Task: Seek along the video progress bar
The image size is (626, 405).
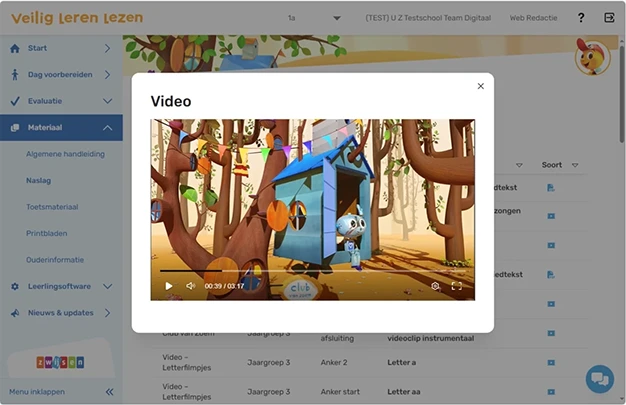Action: pyautogui.click(x=313, y=271)
